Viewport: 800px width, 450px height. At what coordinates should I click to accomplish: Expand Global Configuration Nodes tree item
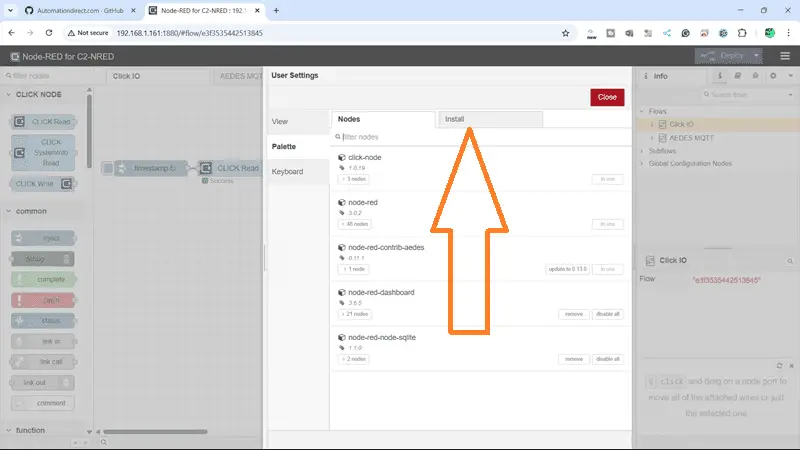(642, 164)
